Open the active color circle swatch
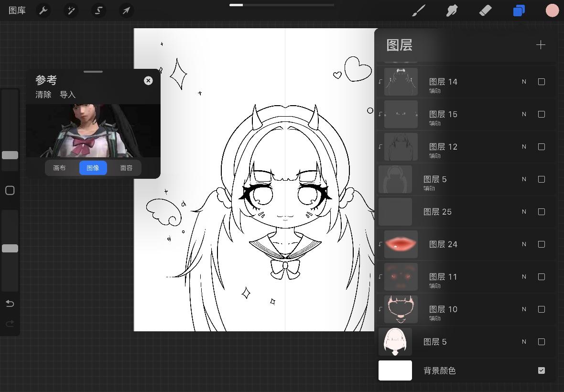This screenshot has height=392, width=564. tap(552, 11)
